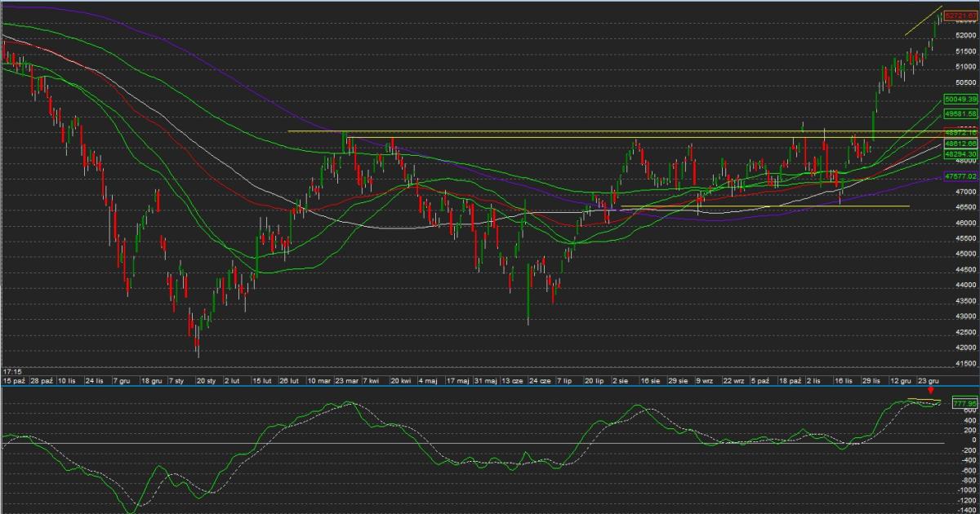Click the 23 gru date on the time axis
Screen dimensions: 980x514
click(x=927, y=381)
